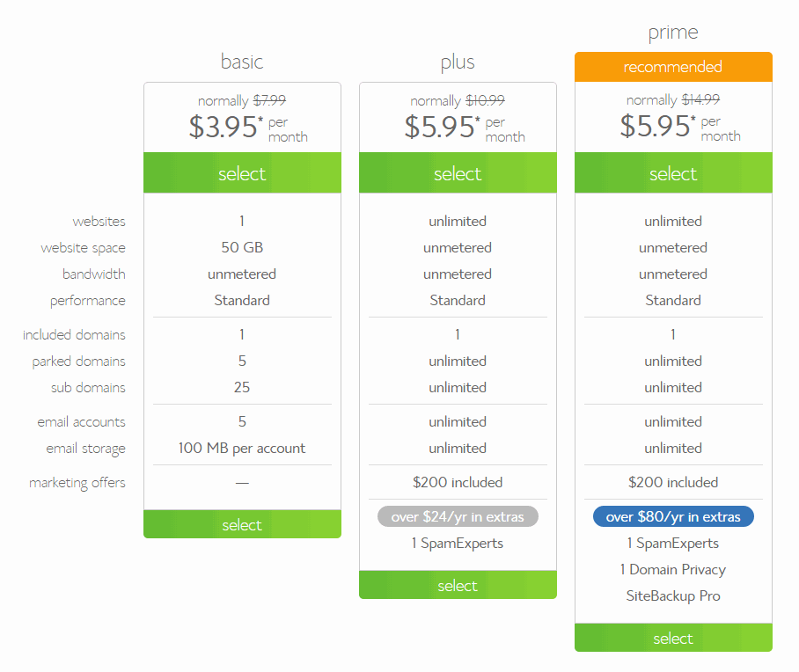Click the over $24/yr in extras badge
The image size is (799, 672).
point(458,516)
